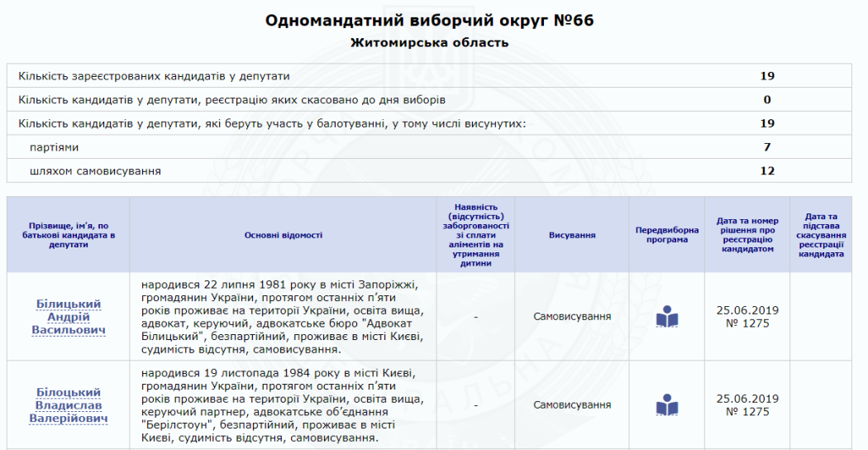Screen dimensions: 868x450
Task: Click the 'партіями' row label
Action: [54, 147]
